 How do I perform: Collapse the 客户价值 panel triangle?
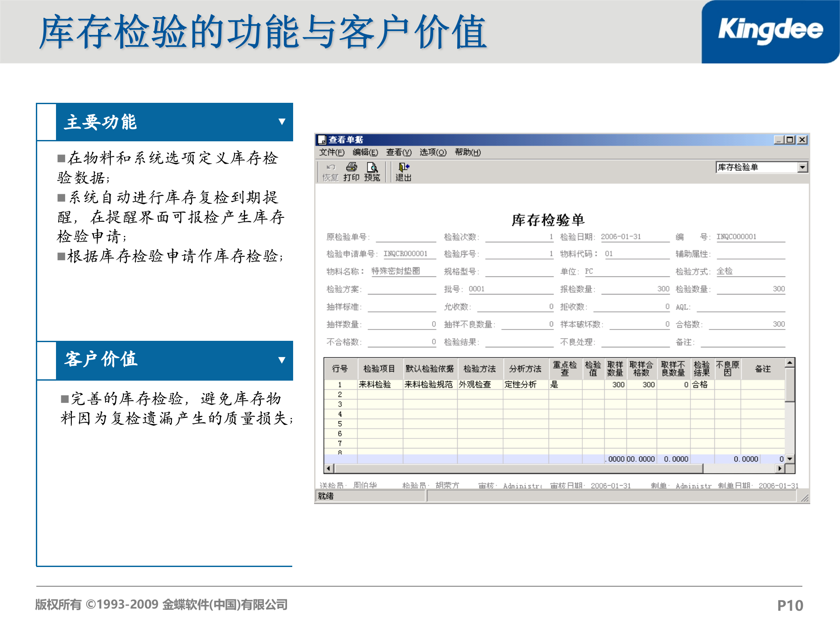[282, 361]
